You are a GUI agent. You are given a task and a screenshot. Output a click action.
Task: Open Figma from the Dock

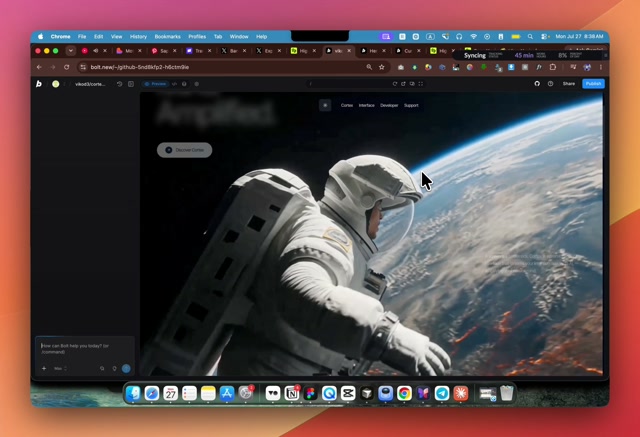pyautogui.click(x=310, y=393)
